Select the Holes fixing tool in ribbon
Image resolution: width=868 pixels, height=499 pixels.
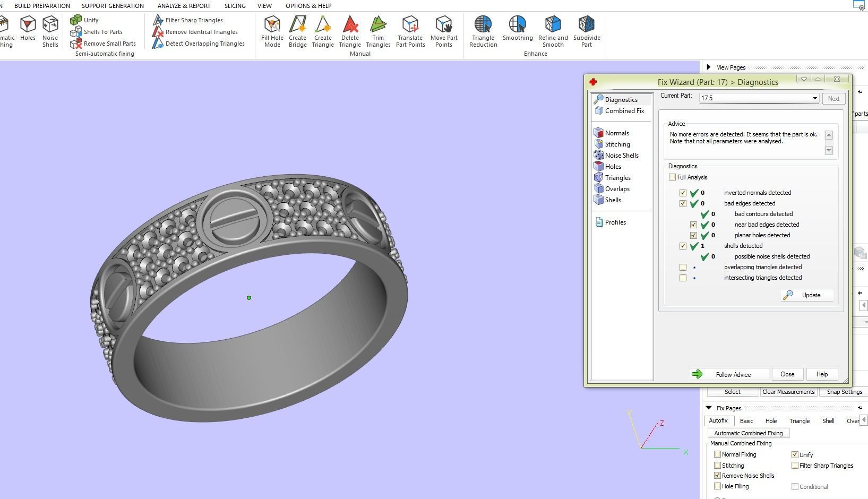[28, 29]
